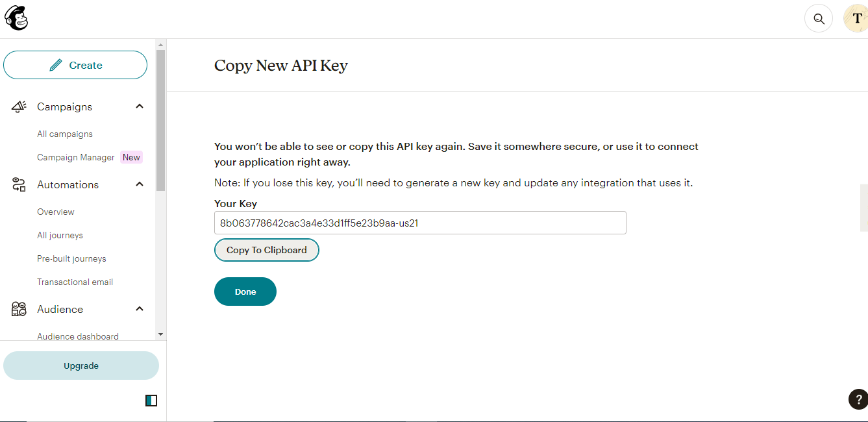
Task: Click the Automations journey icon
Action: click(19, 184)
